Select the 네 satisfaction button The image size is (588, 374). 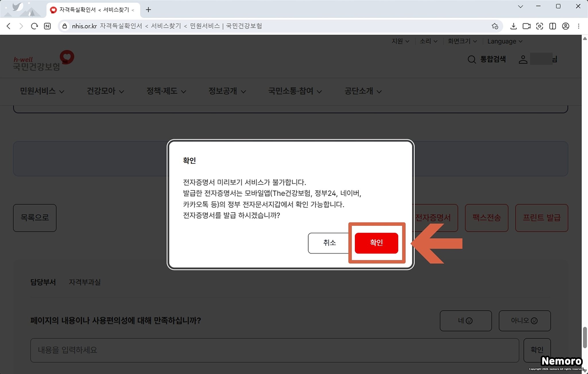(465, 321)
